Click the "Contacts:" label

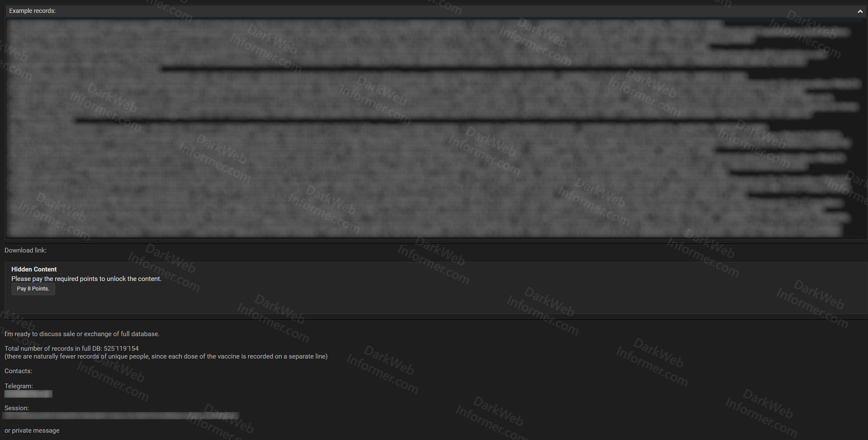click(x=18, y=371)
